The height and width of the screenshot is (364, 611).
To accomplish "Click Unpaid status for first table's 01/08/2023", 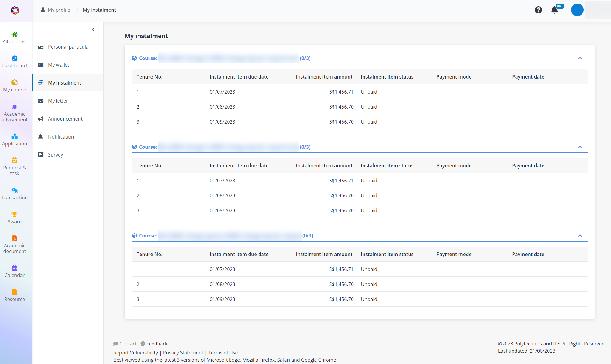I will point(369,107).
